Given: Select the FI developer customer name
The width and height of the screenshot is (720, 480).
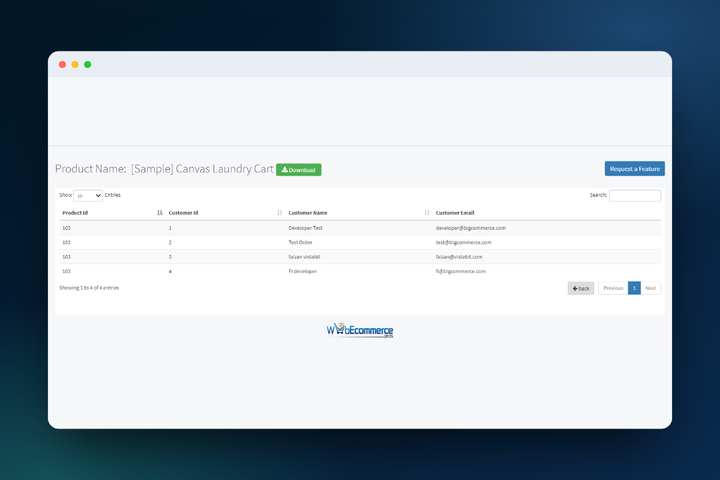Looking at the screenshot, I should click(303, 271).
